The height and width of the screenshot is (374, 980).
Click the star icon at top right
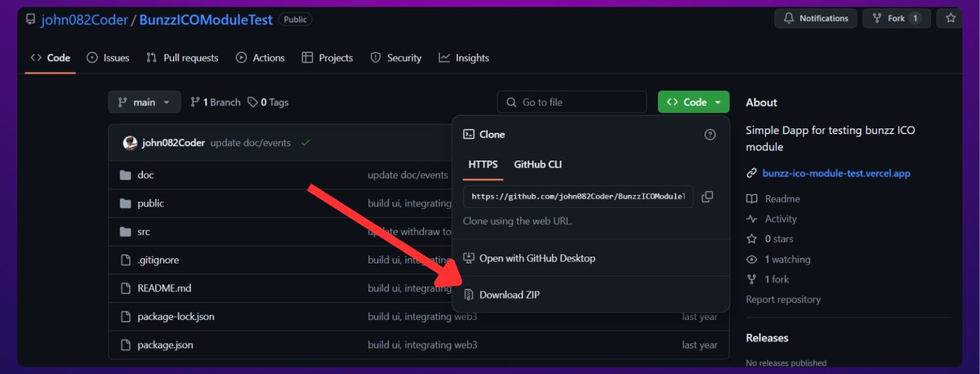click(x=951, y=18)
